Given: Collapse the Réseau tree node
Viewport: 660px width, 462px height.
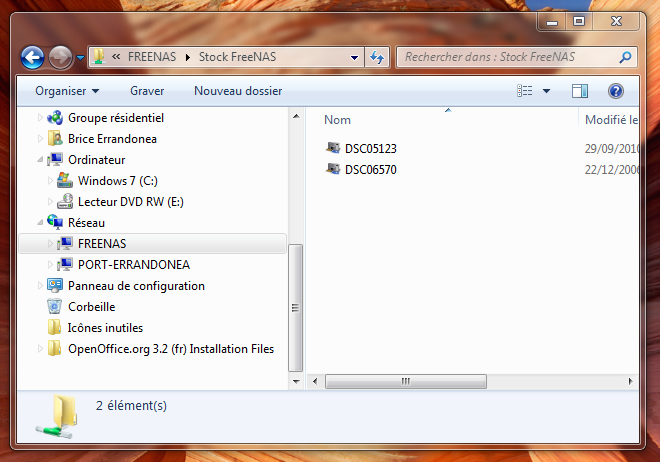Looking at the screenshot, I should [40, 223].
